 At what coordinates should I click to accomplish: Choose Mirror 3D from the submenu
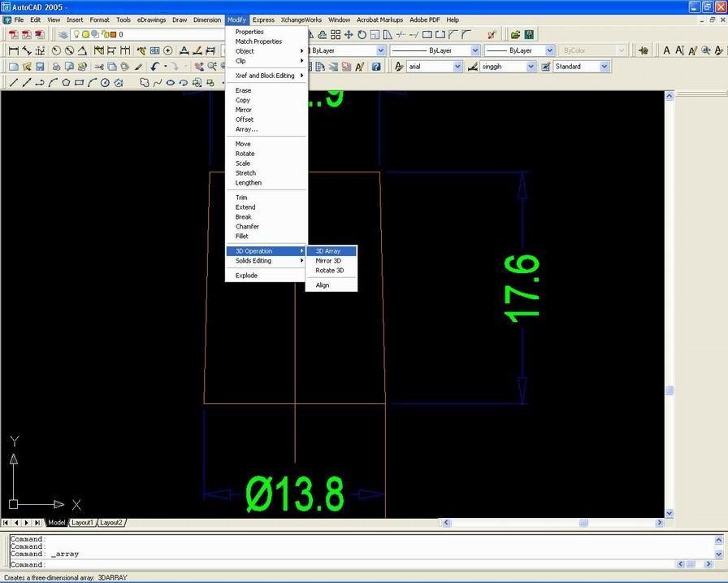(329, 260)
